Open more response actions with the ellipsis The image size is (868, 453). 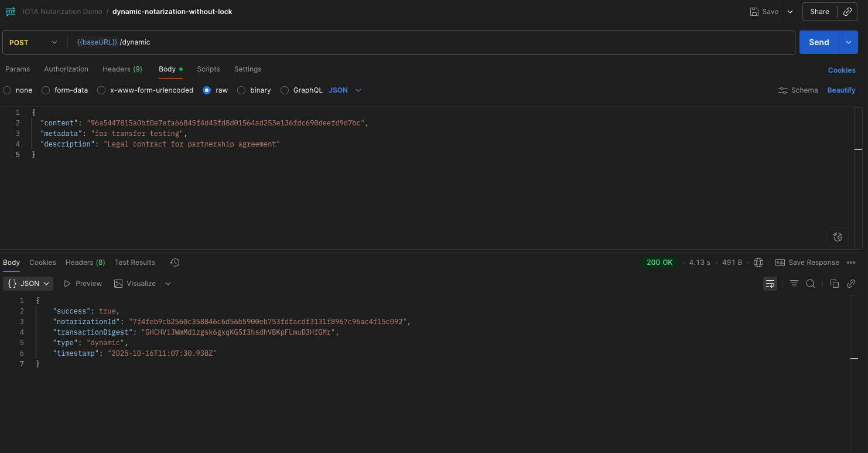[852, 262]
